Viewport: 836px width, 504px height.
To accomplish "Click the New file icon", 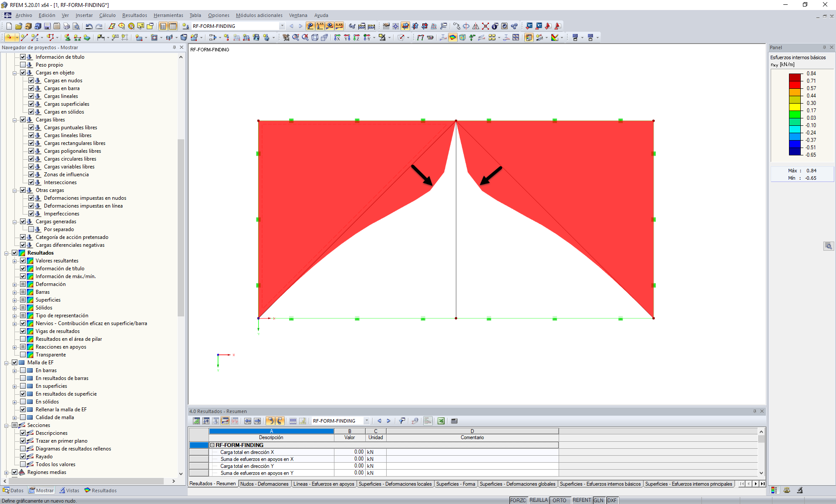I will tap(9, 26).
